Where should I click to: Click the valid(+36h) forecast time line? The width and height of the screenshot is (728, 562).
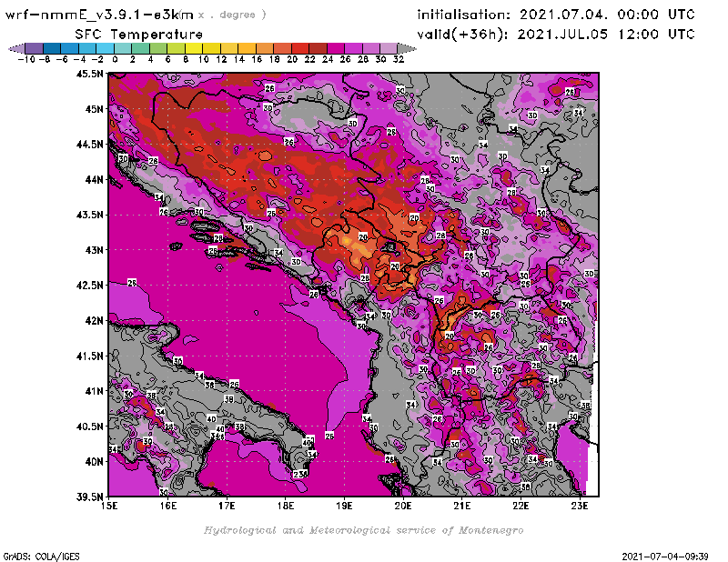[x=556, y=35]
